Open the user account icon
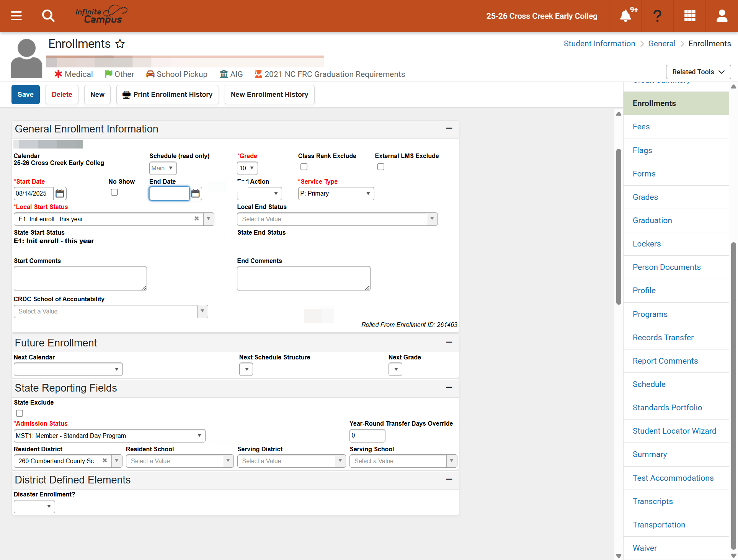This screenshot has width=738, height=560. [x=722, y=16]
